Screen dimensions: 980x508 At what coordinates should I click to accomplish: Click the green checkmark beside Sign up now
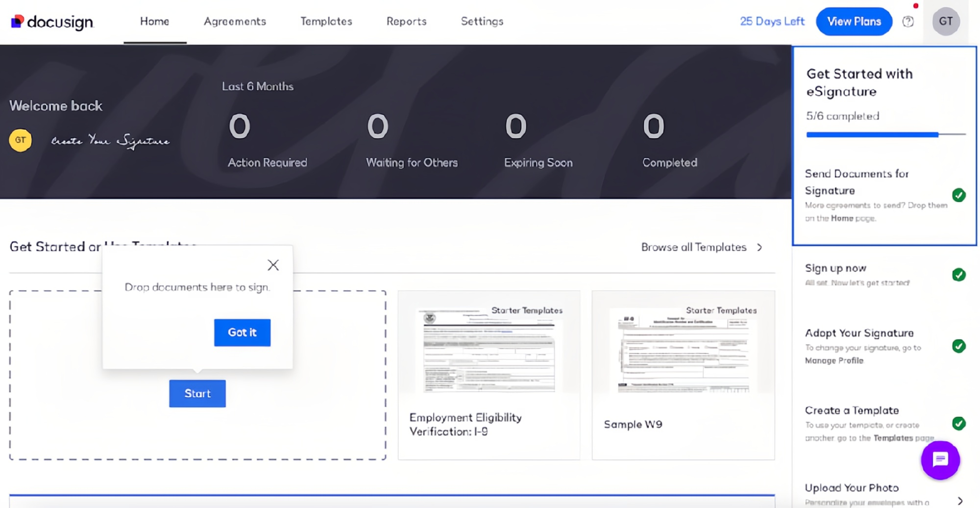coord(958,276)
